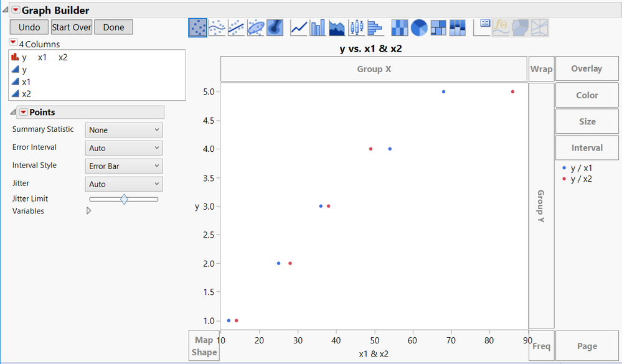This screenshot has width=622, height=364.
Task: Select the Formula element icon
Action: pos(501,28)
